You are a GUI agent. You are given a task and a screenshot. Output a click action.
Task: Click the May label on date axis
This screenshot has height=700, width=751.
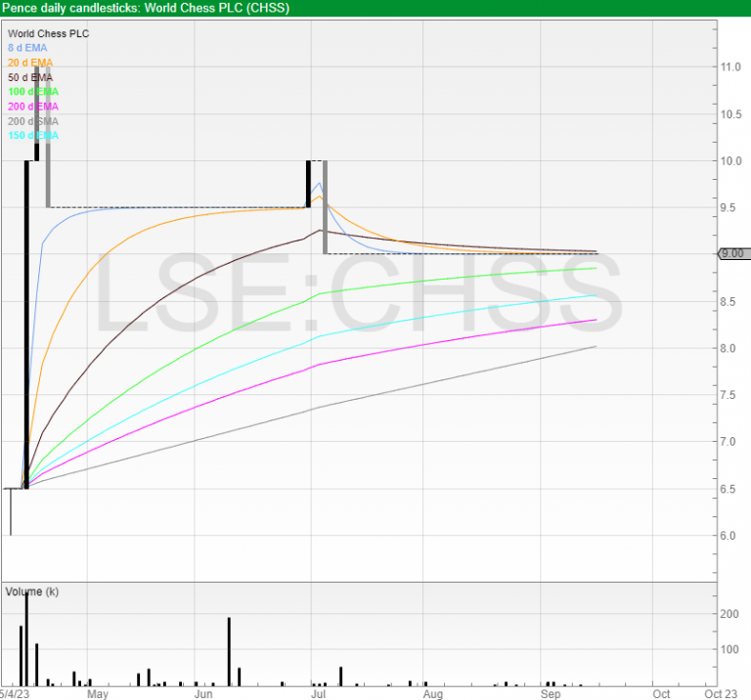click(97, 693)
